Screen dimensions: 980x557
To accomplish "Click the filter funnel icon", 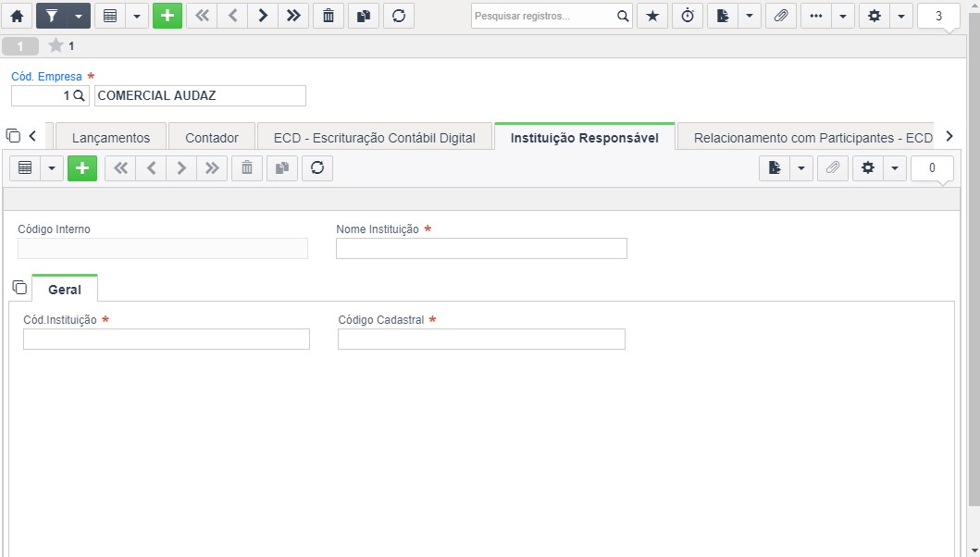I will [51, 16].
